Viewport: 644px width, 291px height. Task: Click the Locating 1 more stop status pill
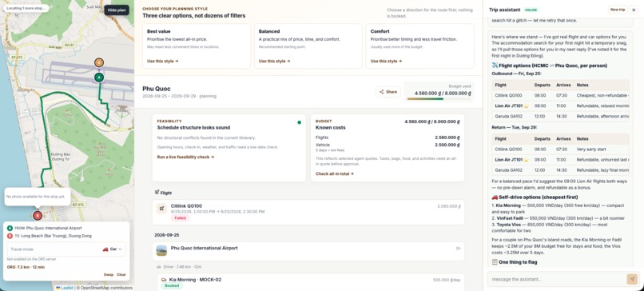(x=26, y=8)
